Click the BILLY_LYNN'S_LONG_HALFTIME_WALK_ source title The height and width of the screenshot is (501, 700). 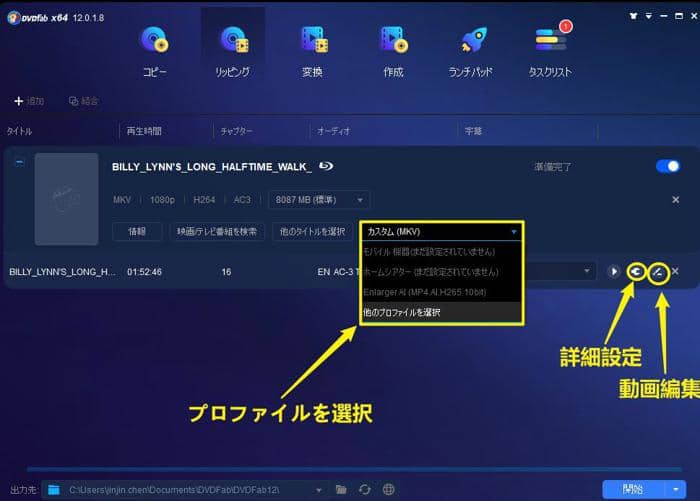(x=212, y=167)
